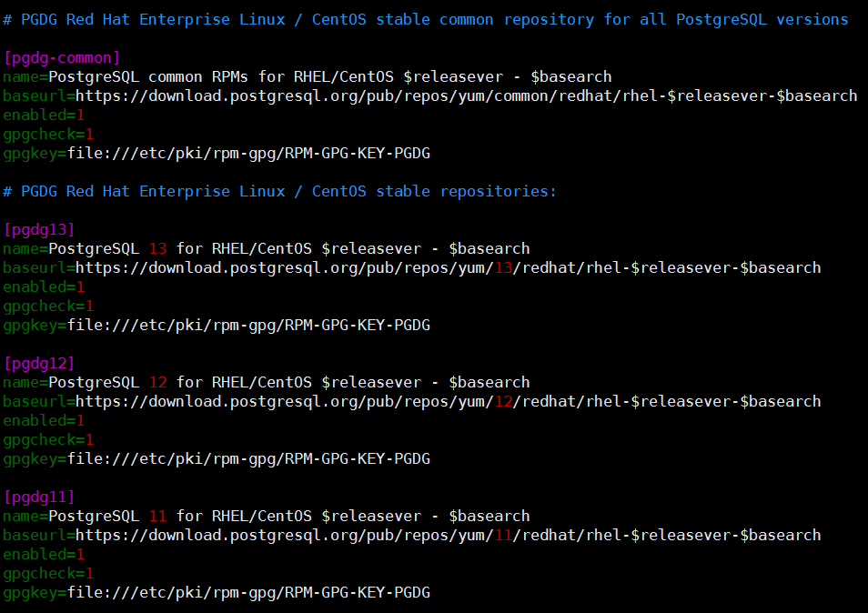Click the 'name=PostgreSQL 11 for RHEL/CentOS' line

267,517
